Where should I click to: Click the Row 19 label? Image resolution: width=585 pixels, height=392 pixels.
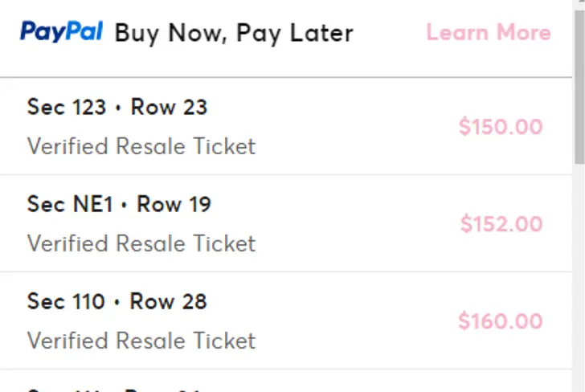174,204
